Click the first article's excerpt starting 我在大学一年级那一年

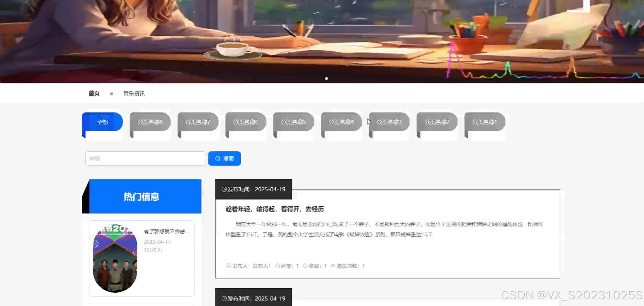[385, 230]
